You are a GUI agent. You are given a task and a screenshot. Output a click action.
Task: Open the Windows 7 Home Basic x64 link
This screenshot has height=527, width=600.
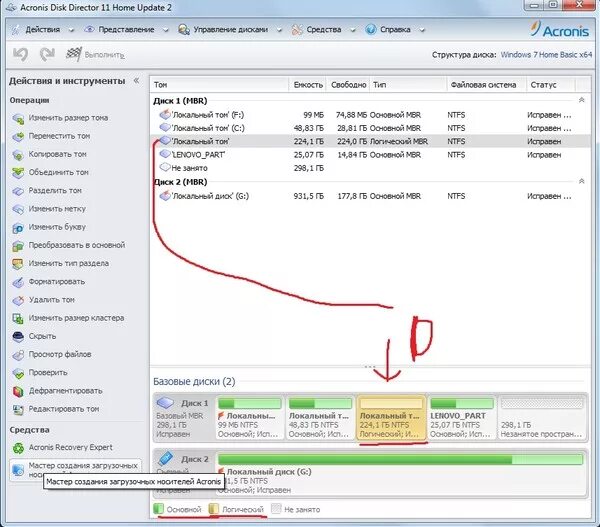(x=546, y=55)
